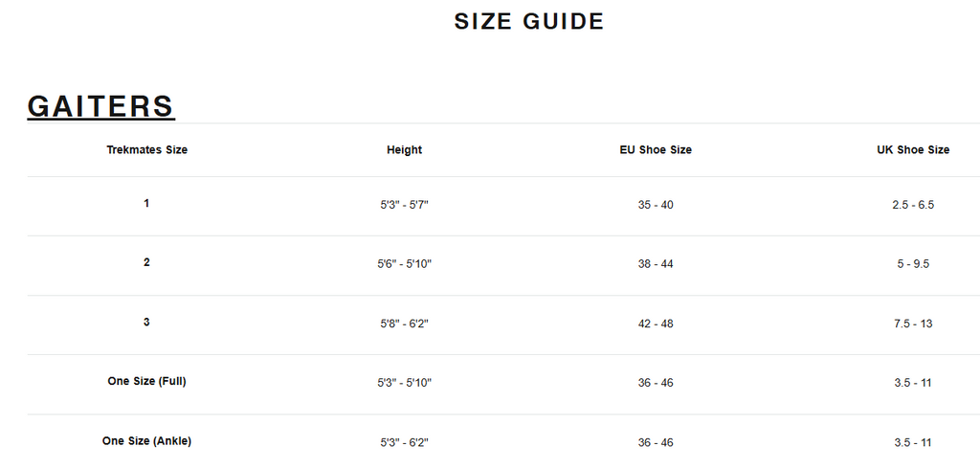Click the SIZE GUIDE title

[x=528, y=21]
